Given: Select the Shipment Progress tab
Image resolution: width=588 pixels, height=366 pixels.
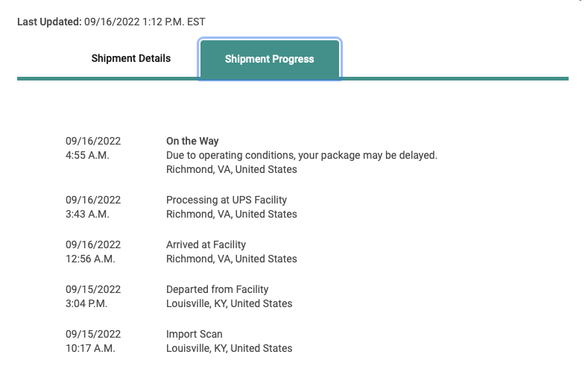Looking at the screenshot, I should click(269, 59).
